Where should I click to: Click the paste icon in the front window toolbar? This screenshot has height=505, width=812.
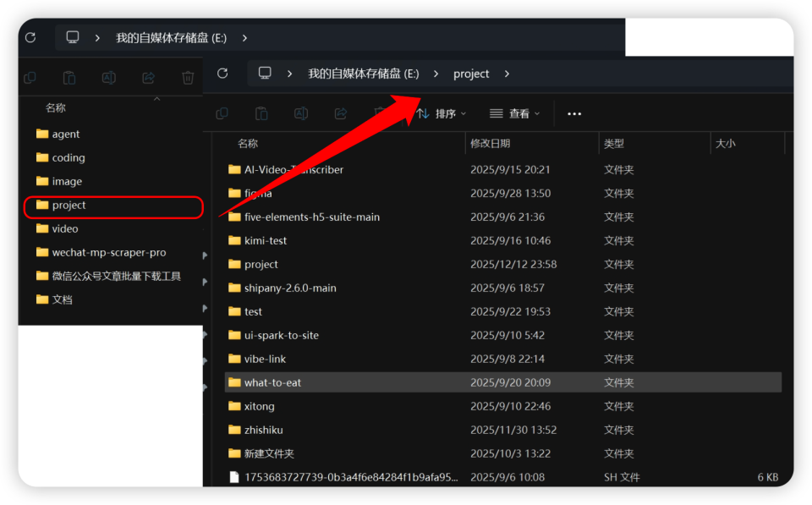[x=261, y=113]
